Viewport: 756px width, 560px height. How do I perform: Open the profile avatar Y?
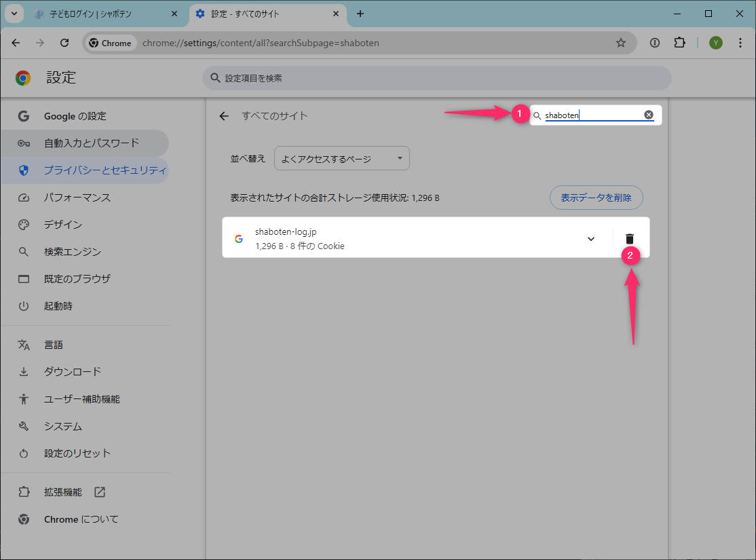[716, 43]
